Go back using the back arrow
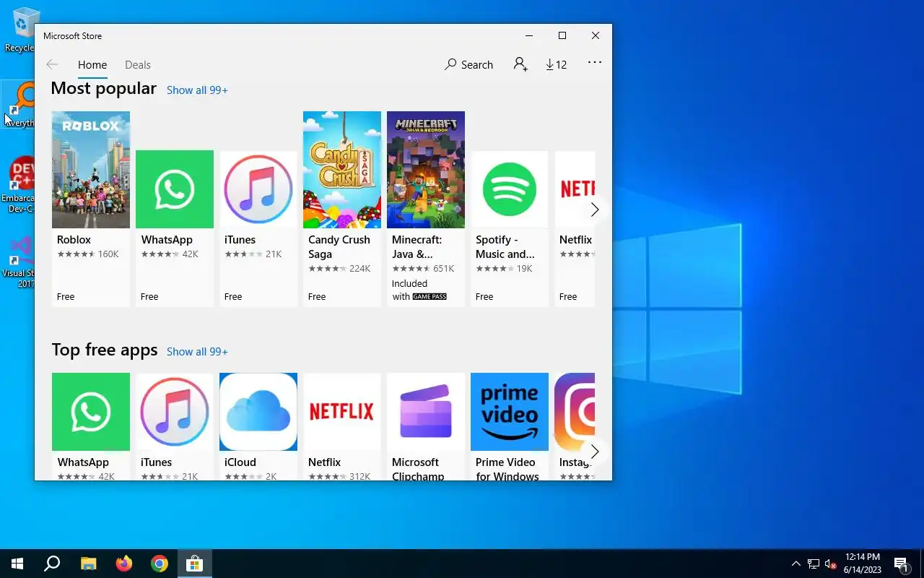The image size is (924, 578). [x=52, y=64]
